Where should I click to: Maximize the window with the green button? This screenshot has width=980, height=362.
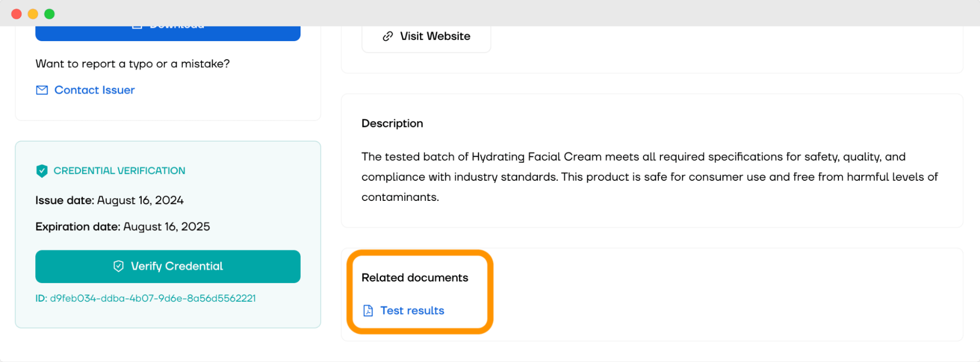tap(50, 14)
